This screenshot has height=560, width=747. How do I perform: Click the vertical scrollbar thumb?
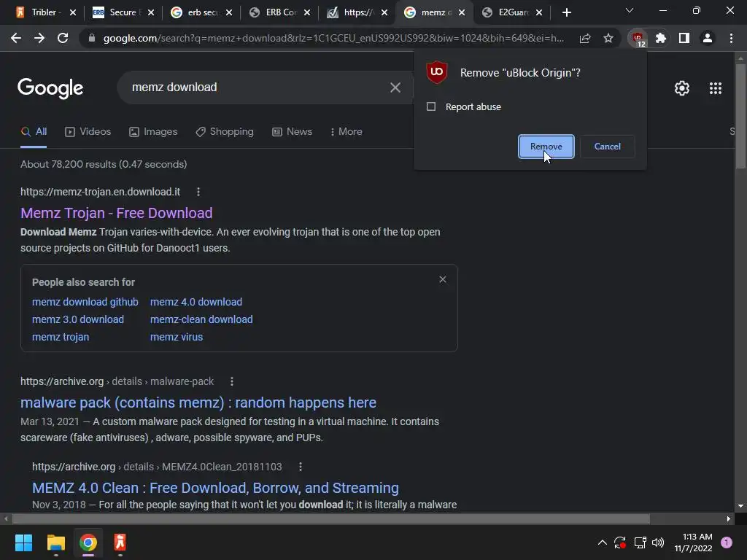[x=740, y=116]
